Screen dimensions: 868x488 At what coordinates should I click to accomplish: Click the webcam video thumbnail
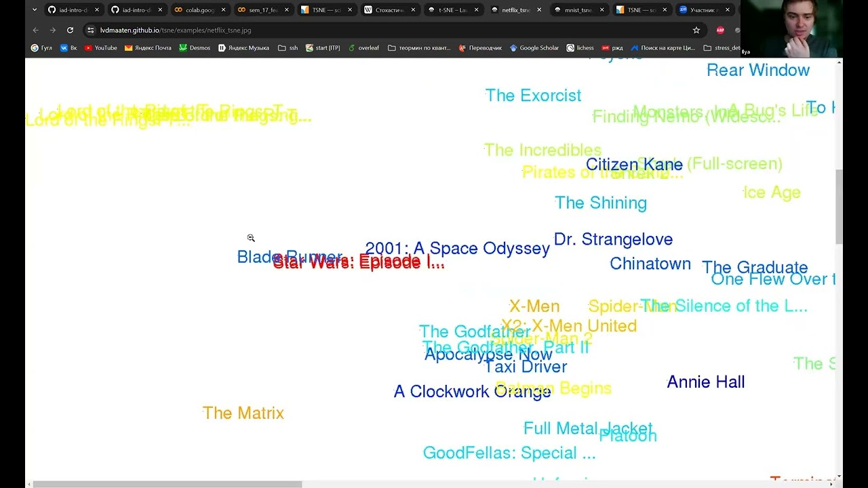[x=791, y=28]
